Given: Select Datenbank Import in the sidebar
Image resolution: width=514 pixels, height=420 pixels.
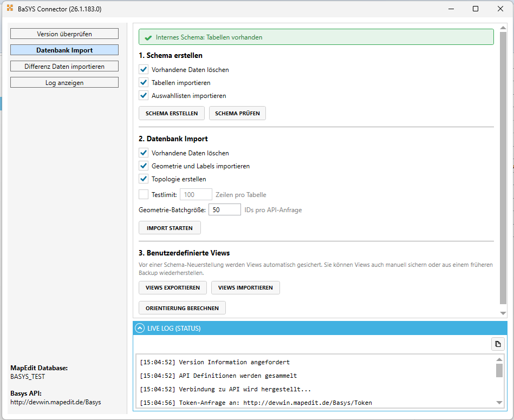Looking at the screenshot, I should pyautogui.click(x=64, y=50).
